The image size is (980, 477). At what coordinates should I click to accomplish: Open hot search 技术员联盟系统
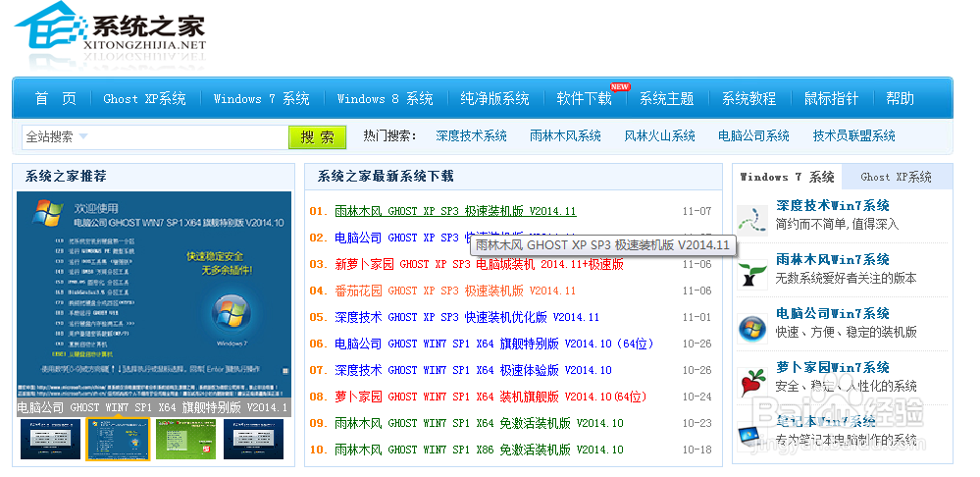(854, 135)
